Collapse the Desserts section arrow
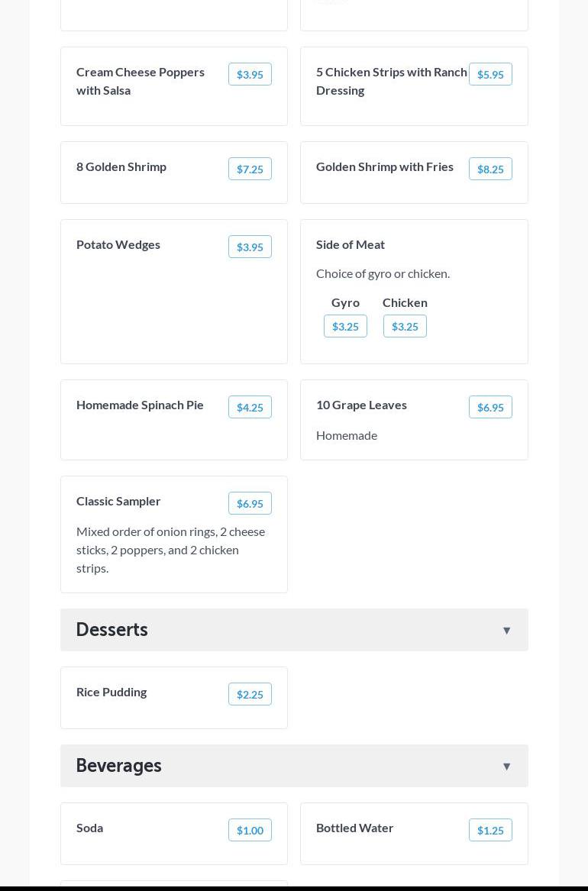 click(506, 630)
